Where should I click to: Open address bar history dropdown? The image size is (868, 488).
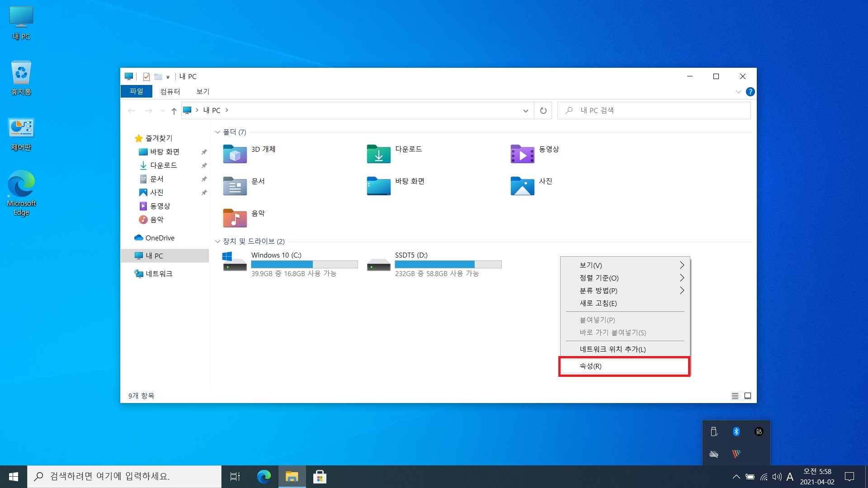(525, 111)
